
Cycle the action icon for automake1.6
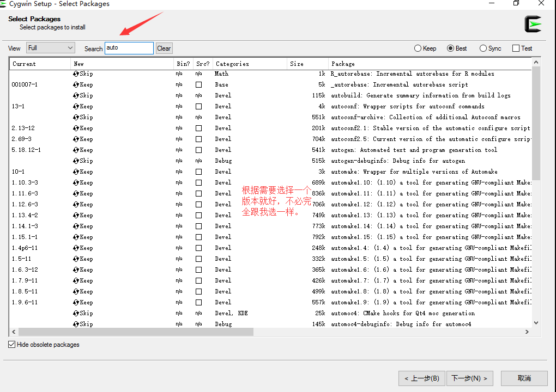click(x=76, y=270)
